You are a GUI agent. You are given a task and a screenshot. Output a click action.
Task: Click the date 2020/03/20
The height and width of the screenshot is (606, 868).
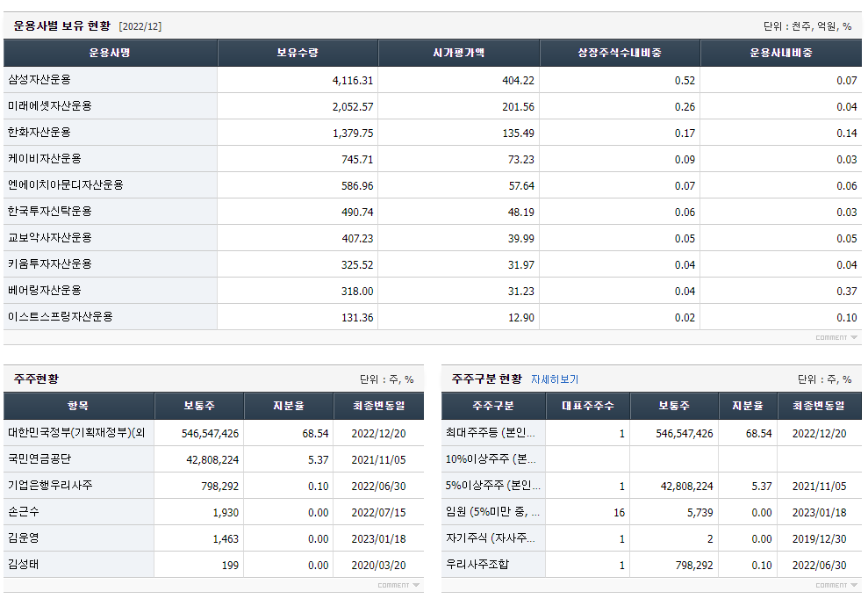(378, 566)
